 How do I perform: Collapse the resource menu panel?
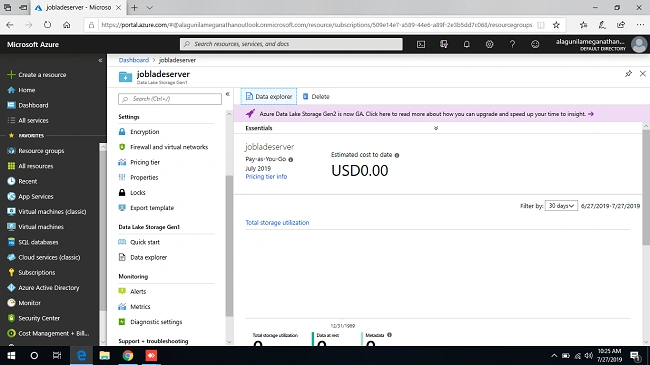(x=228, y=94)
